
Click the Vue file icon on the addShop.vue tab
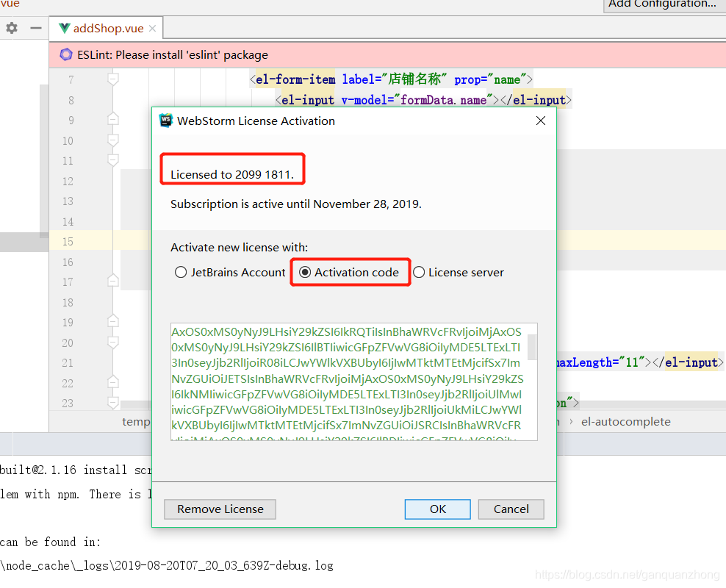[x=65, y=28]
